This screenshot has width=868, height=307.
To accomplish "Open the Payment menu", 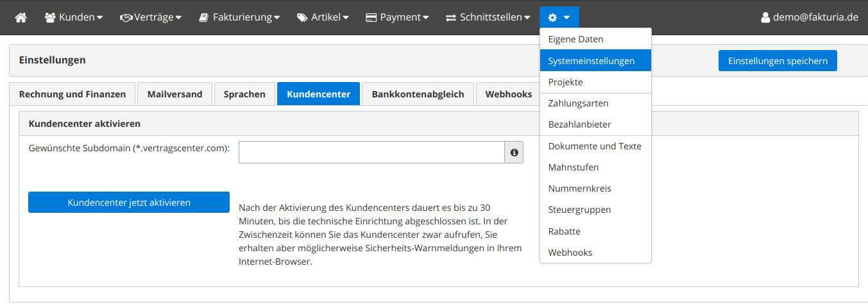I will tap(397, 17).
